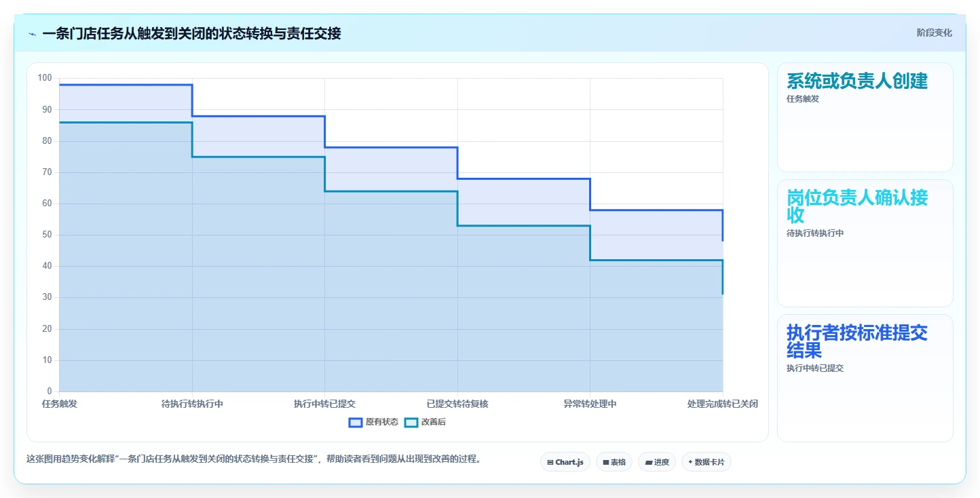Select the Chart.js tag
The width and height of the screenshot is (980, 498).
tap(565, 462)
